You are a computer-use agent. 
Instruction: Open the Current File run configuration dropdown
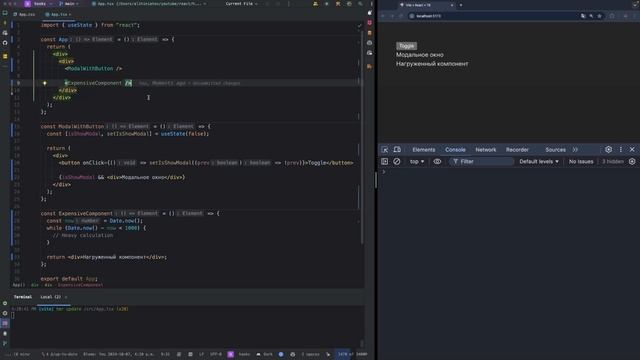[x=242, y=4]
